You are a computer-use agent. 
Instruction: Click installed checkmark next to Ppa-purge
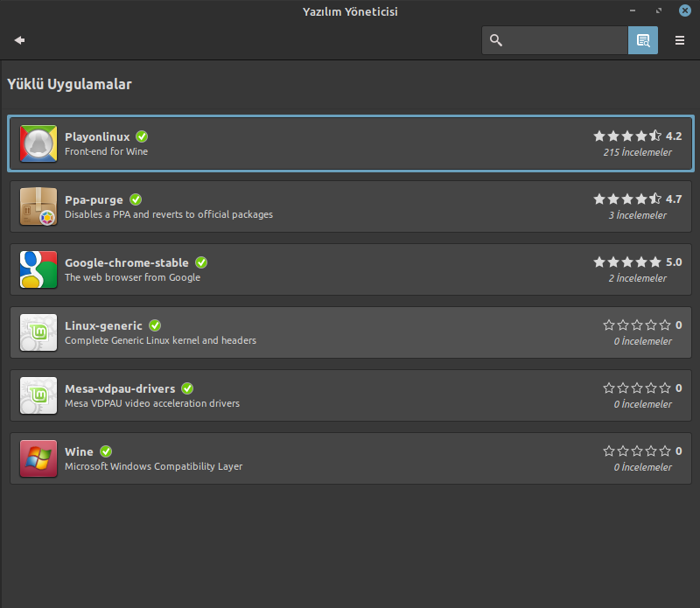click(136, 199)
